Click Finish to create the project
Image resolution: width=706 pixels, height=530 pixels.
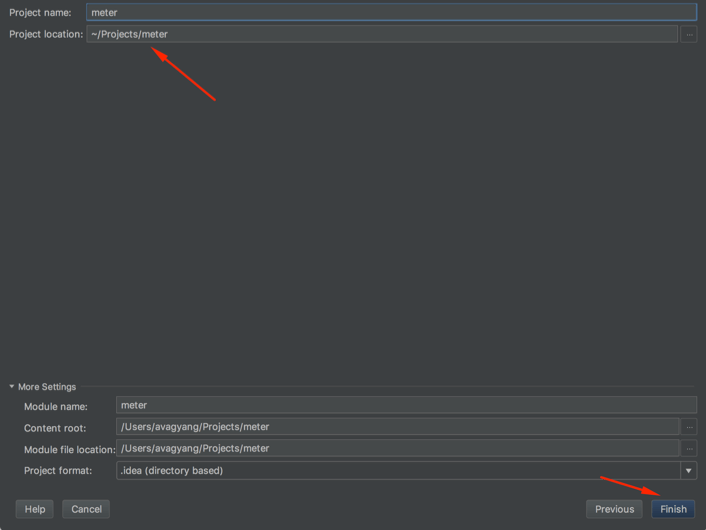pos(673,509)
